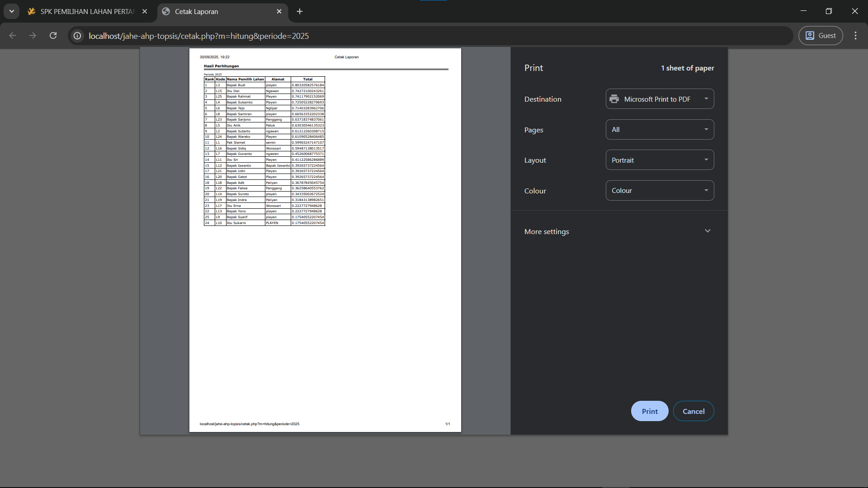Click the Hasil Perhitungan heading in preview
The image size is (868, 488).
point(221,66)
